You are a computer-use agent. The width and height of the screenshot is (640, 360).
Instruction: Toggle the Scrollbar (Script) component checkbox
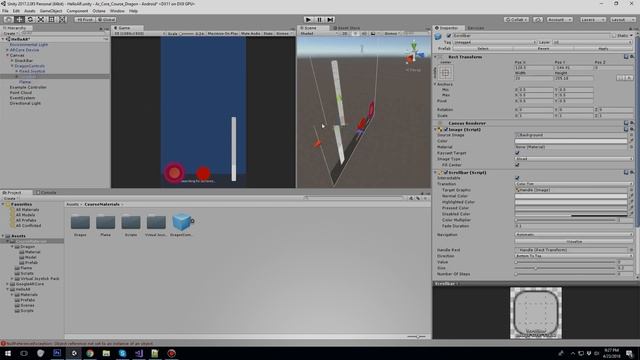pos(446,172)
